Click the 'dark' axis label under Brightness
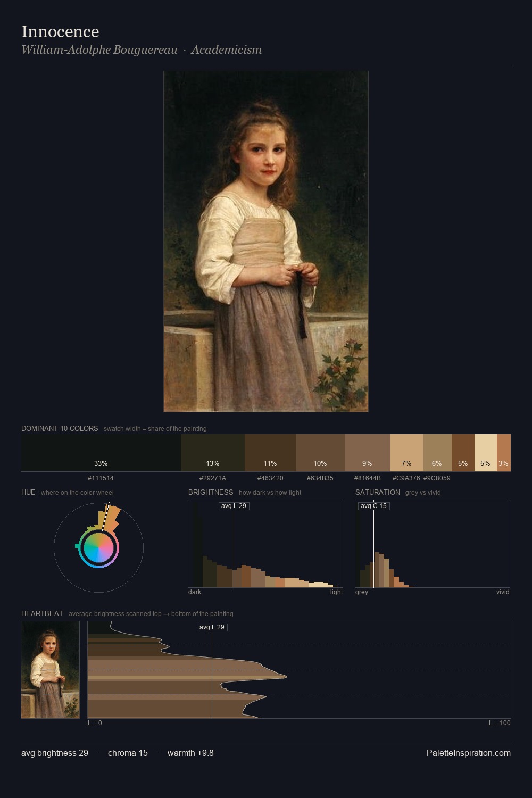 pos(195,592)
